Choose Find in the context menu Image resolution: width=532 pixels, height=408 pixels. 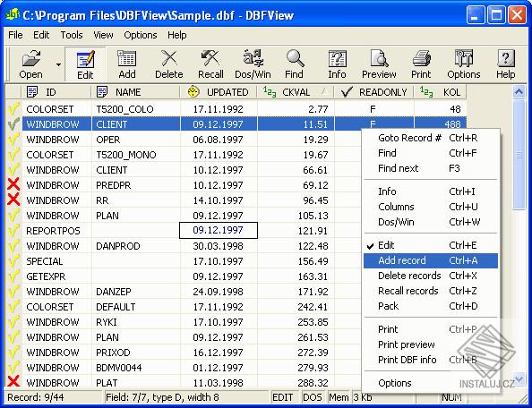[x=431, y=153]
